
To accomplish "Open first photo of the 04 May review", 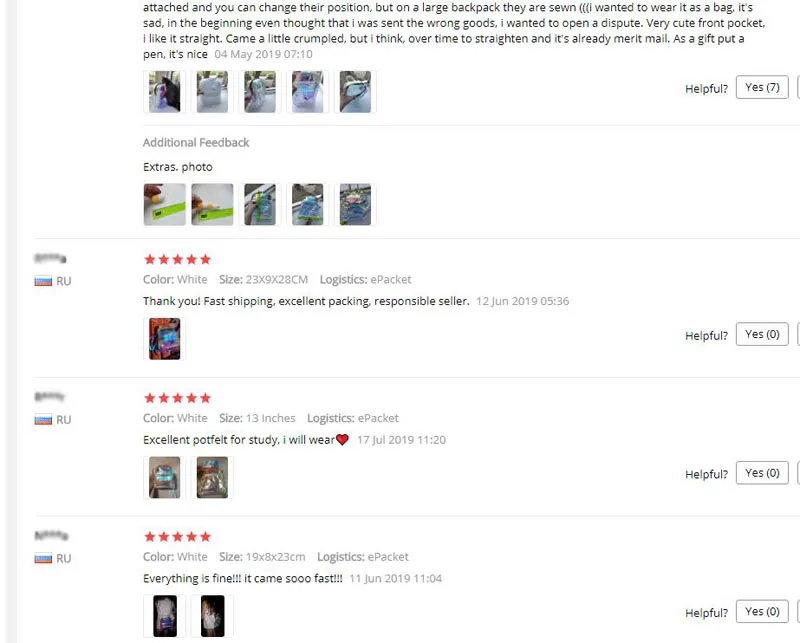I will click(x=164, y=92).
